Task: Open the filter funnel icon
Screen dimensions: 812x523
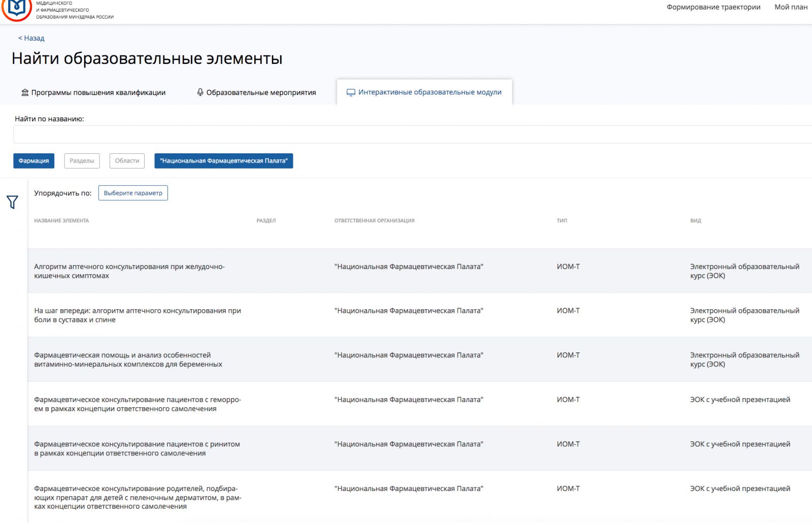Action: [12, 202]
